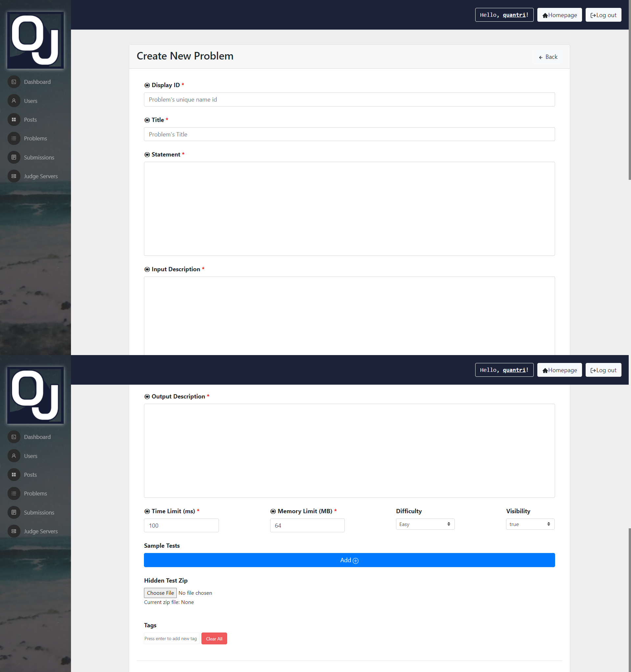Click the Clear All tags button
Screen dimensions: 631x672
[215, 638]
